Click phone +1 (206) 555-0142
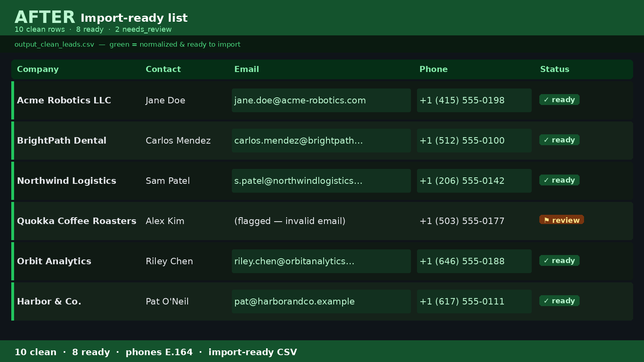The height and width of the screenshot is (362, 644). [x=474, y=181]
